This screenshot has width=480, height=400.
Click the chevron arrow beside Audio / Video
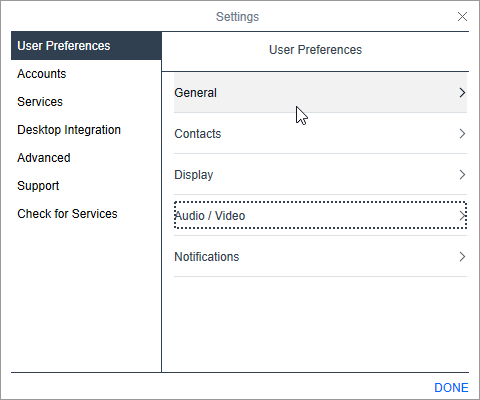click(462, 216)
